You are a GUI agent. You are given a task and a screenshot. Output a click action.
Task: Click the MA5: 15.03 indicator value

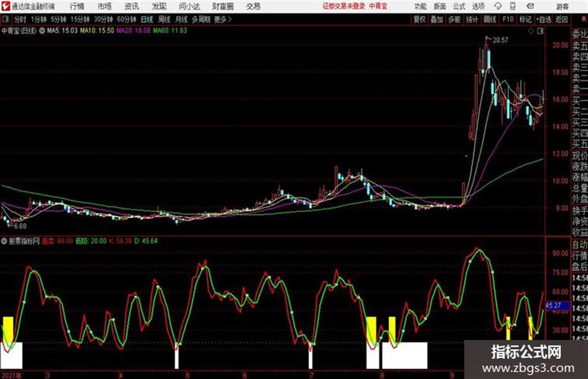(62, 30)
